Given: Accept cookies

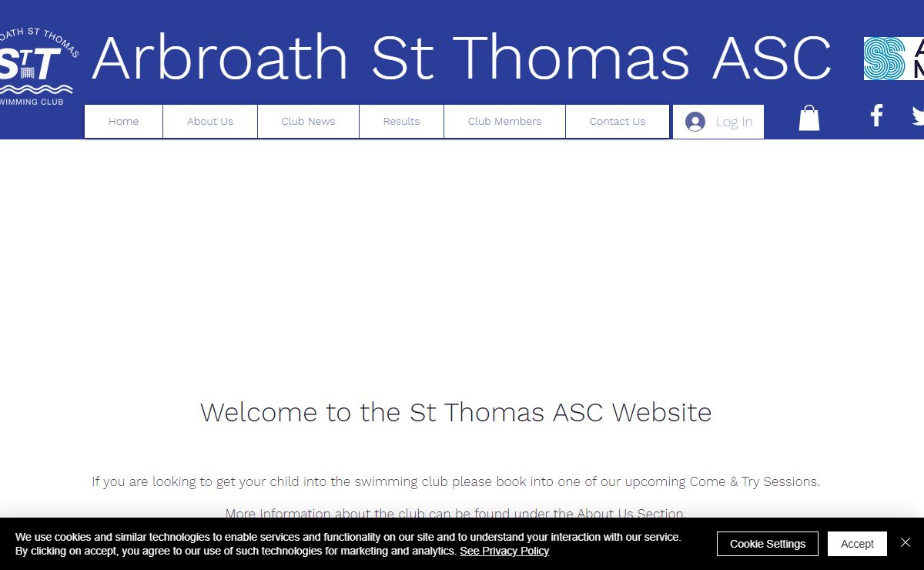Looking at the screenshot, I should pos(857,544).
